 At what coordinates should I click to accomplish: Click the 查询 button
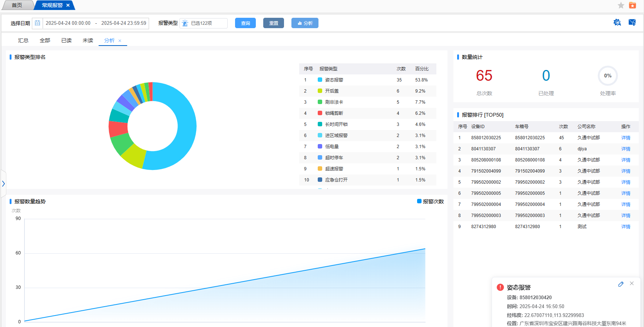pos(245,23)
